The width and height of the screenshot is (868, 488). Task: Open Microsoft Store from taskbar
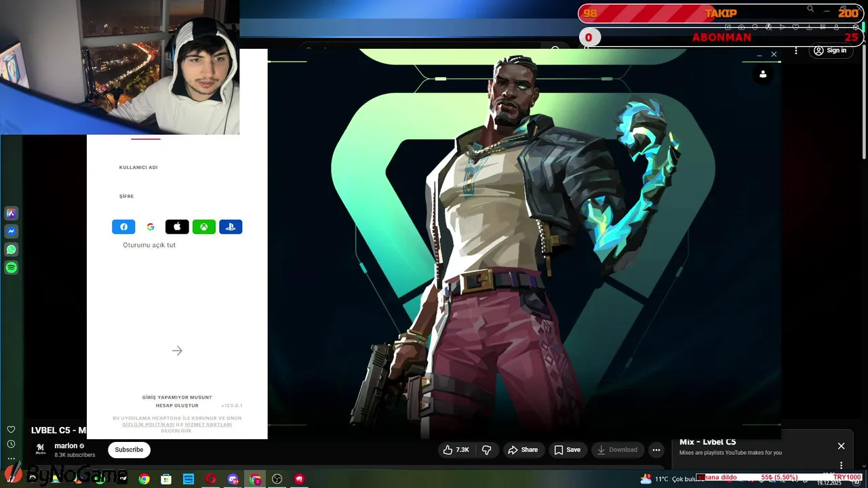(166, 479)
